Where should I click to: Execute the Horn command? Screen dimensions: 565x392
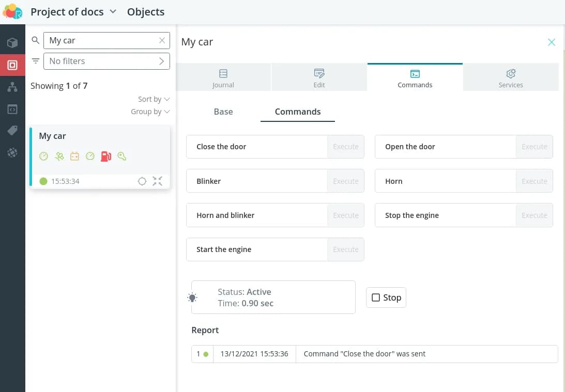coord(534,181)
